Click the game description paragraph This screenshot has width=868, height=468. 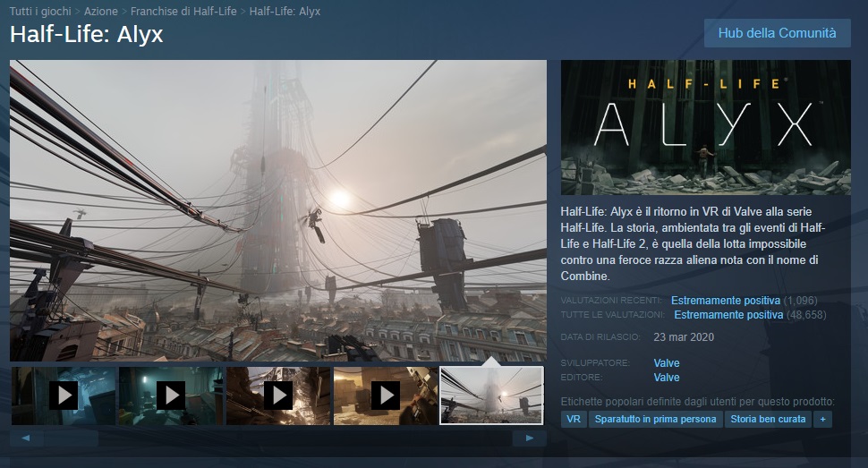(694, 243)
